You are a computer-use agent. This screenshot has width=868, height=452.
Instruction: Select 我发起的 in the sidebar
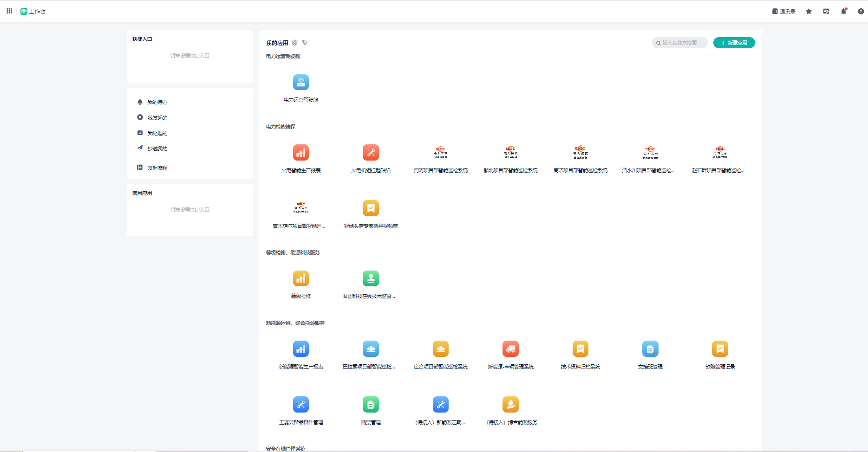157,118
